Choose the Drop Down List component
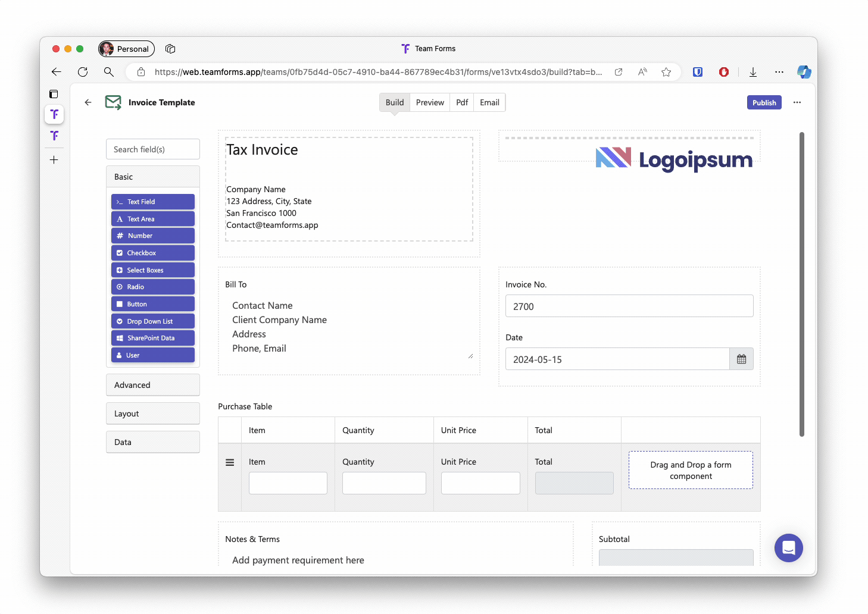Viewport: 868px width, 614px height. [153, 321]
